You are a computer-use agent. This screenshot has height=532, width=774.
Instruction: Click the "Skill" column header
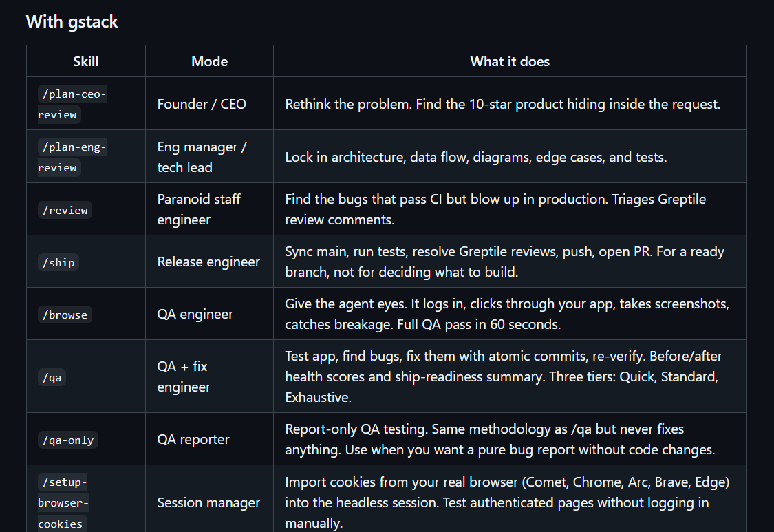pos(86,61)
